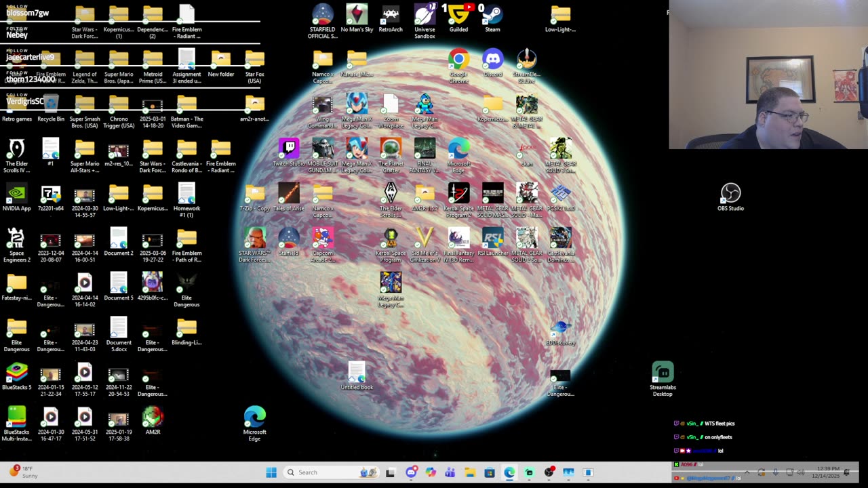
Task: Open the Recycle Bin
Action: [x=51, y=104]
